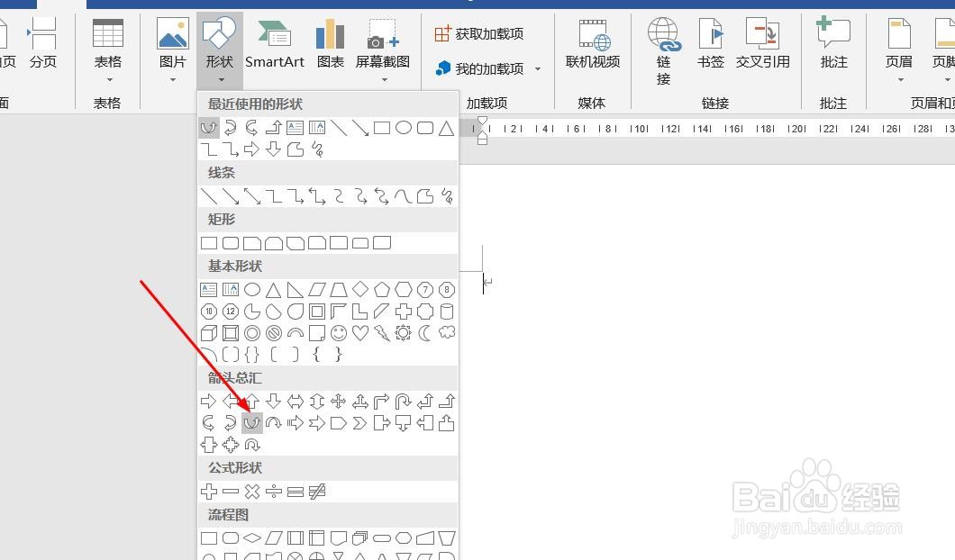Screen dimensions: 955x560
Task: Pick the circular arrow at 箭头总汇 end
Action: coord(252,445)
